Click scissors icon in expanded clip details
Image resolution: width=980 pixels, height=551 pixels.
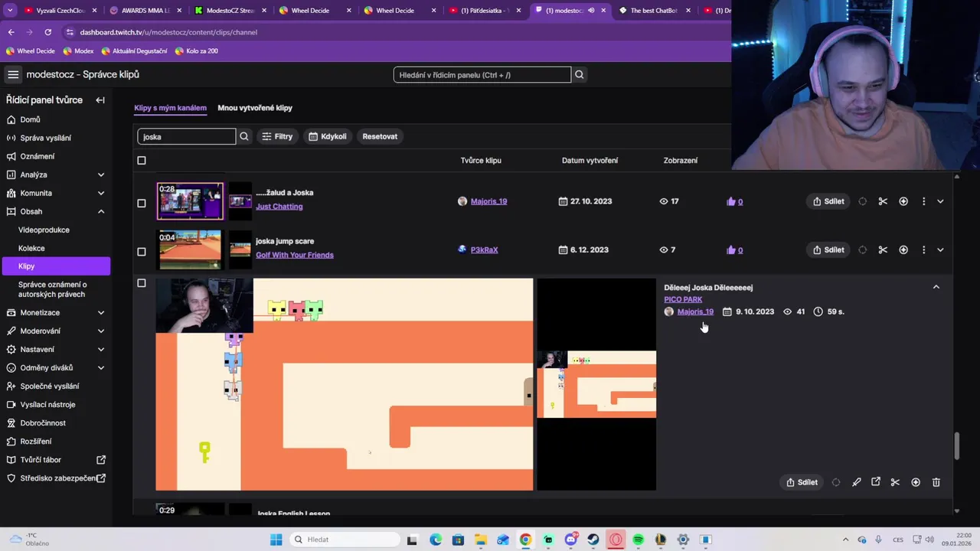pyautogui.click(x=895, y=482)
